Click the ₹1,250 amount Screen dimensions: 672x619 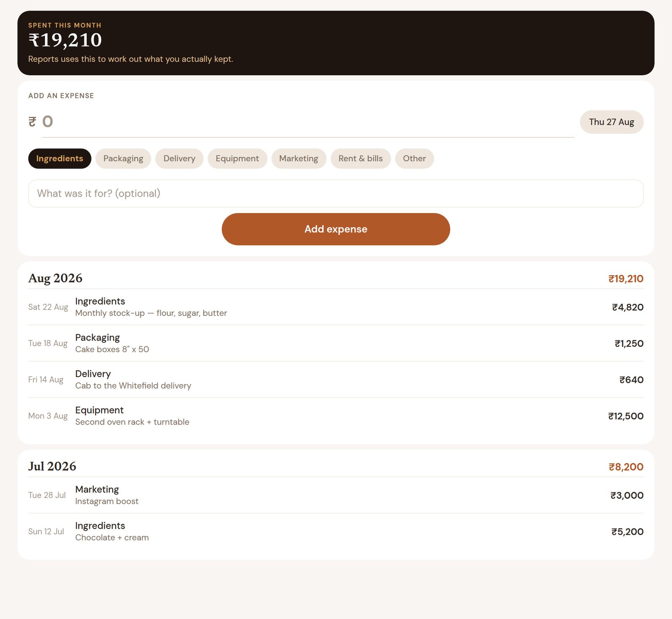click(629, 343)
